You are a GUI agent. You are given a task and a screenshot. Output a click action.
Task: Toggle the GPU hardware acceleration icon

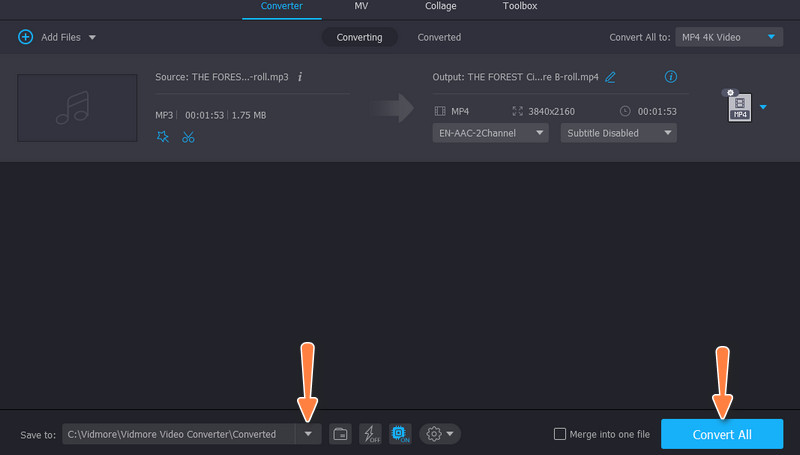[x=400, y=433]
